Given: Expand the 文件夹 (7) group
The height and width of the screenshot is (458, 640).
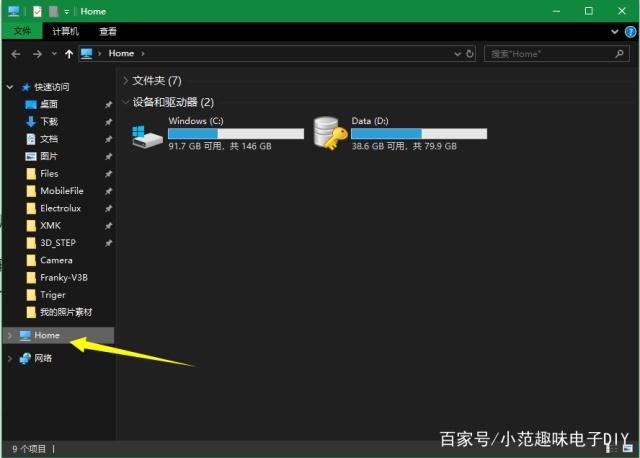Looking at the screenshot, I should pos(126,81).
